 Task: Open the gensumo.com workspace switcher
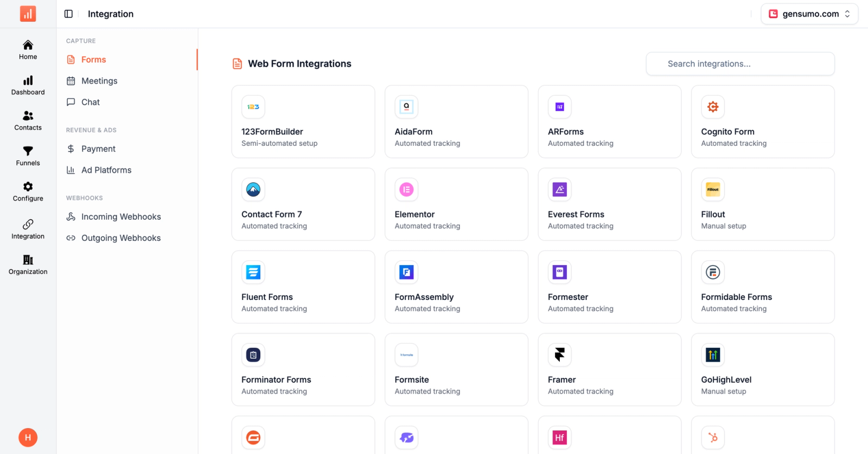click(809, 14)
